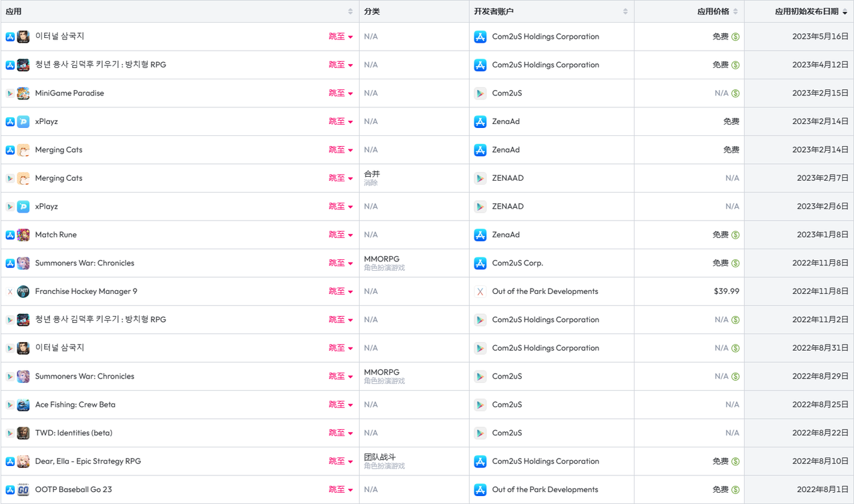854x504 pixels.
Task: Click green in-app purchase icon for Match Rune
Action: (735, 235)
